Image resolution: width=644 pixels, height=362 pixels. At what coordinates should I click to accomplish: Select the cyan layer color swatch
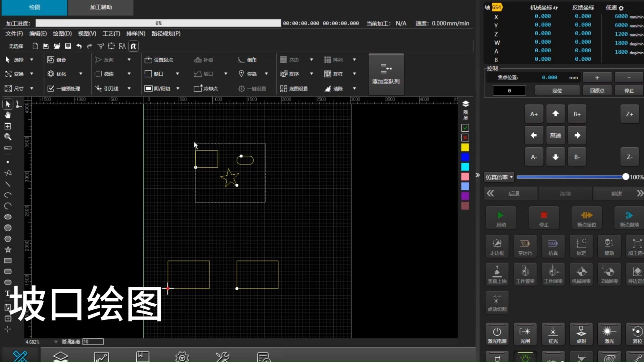(x=465, y=167)
